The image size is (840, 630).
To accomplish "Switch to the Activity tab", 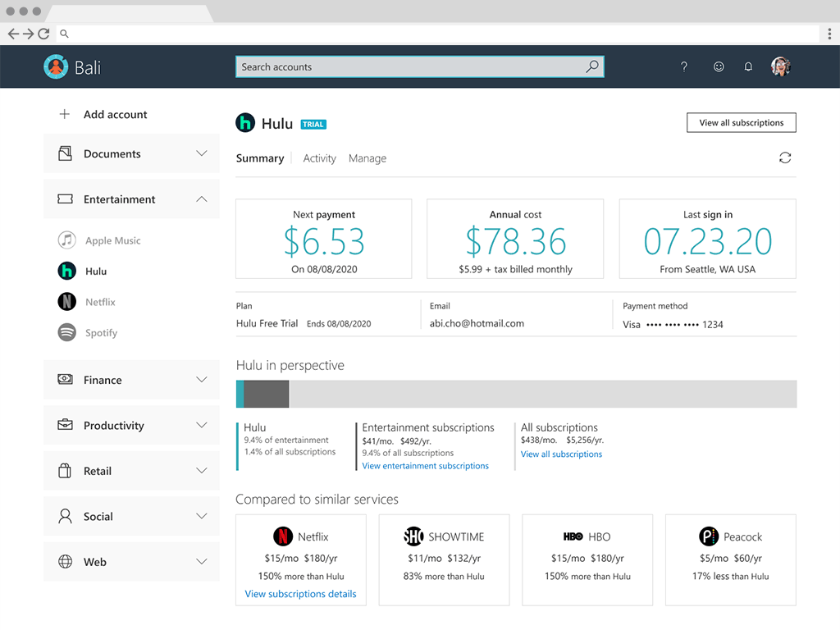I will click(319, 158).
